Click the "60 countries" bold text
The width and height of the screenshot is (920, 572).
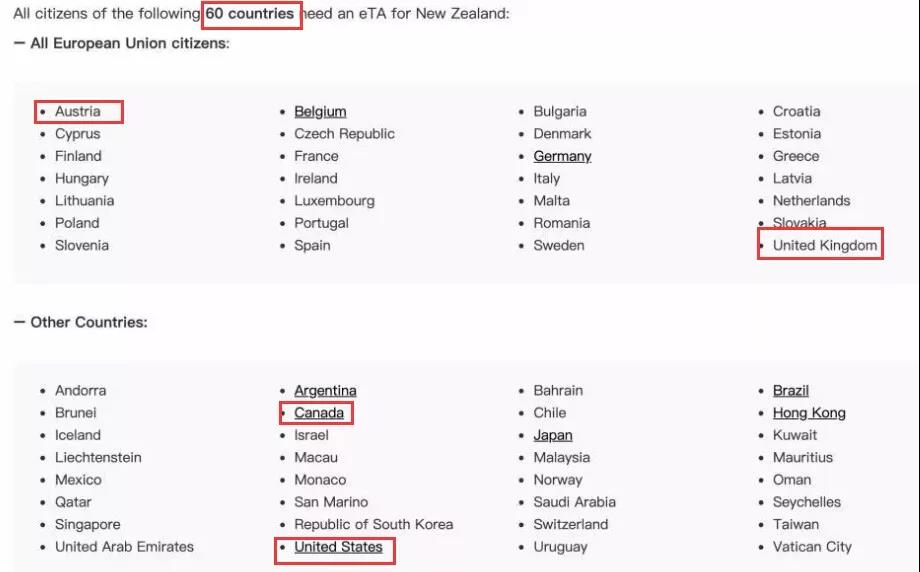tap(250, 15)
